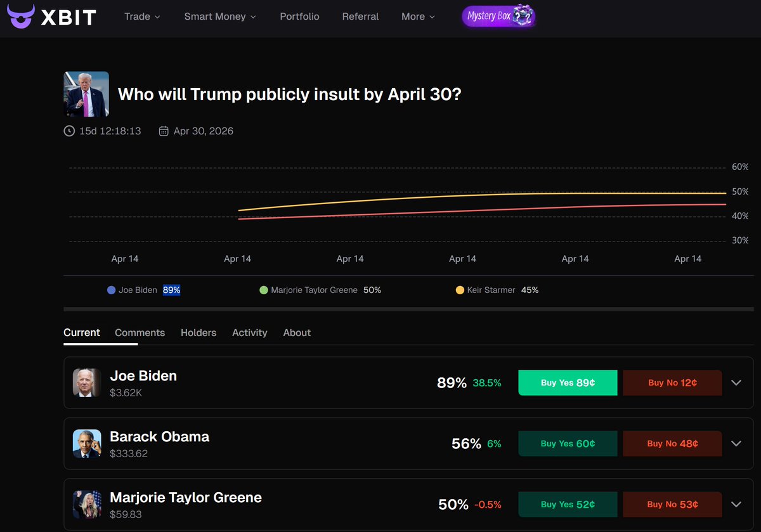Screen dimensions: 761x532
Task: Click the calendar icon beside Apr 30, 2026
Action: point(164,131)
